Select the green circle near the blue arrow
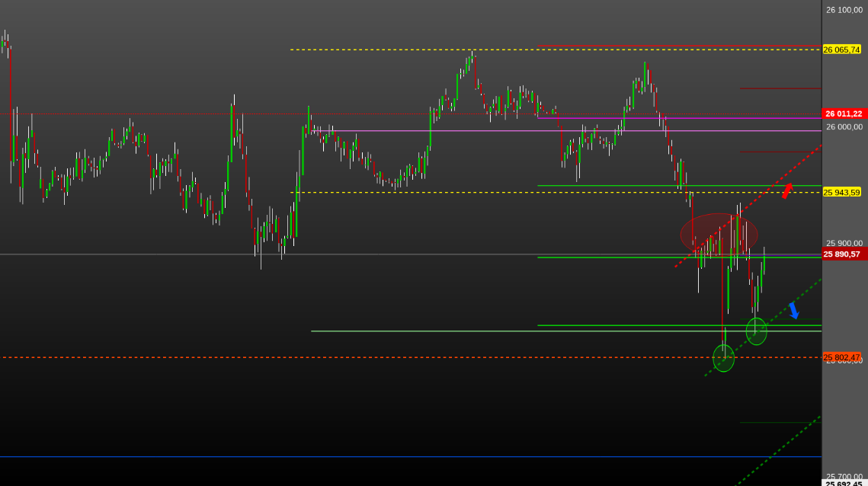Screen dimensions: 868x486 click(x=756, y=331)
